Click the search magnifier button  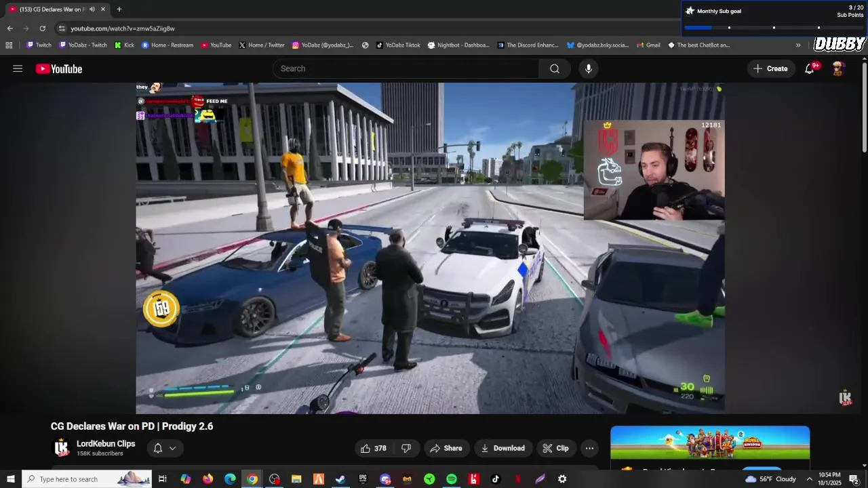(555, 68)
